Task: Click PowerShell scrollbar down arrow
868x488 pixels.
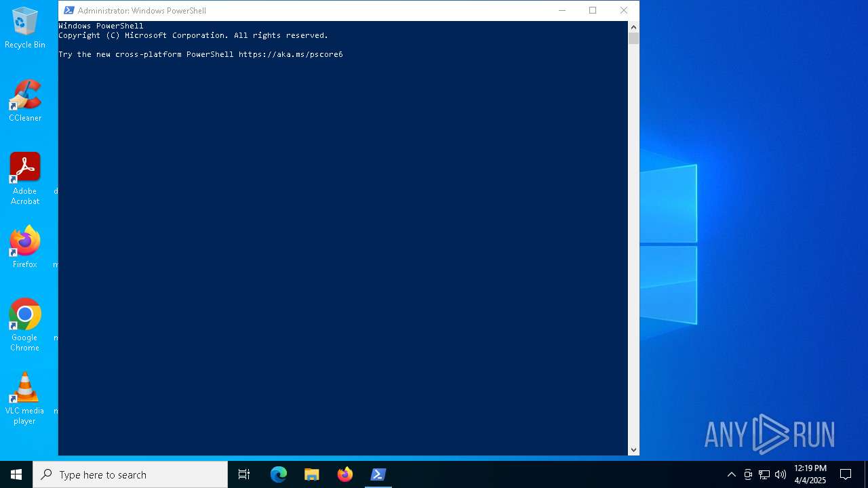Action: [x=634, y=449]
